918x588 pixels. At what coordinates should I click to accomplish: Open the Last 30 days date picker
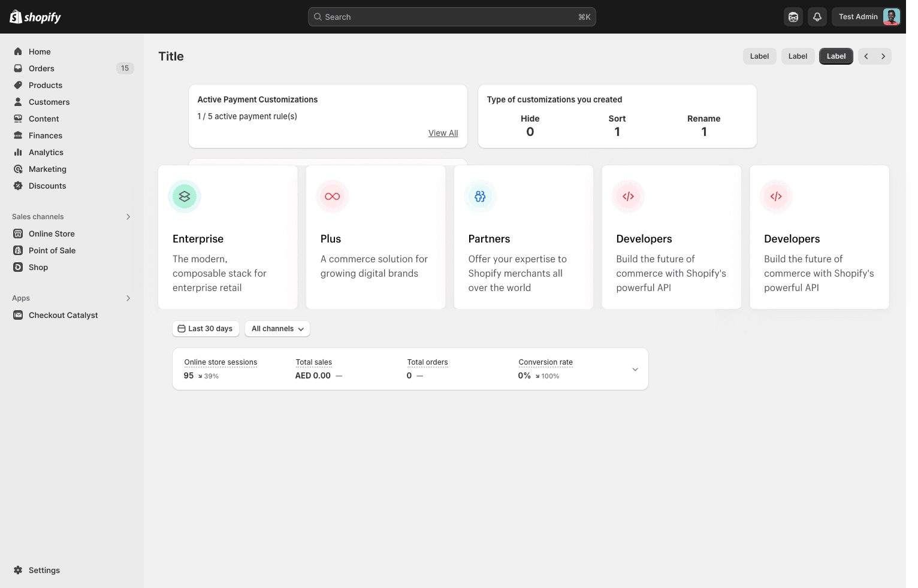[x=206, y=329]
